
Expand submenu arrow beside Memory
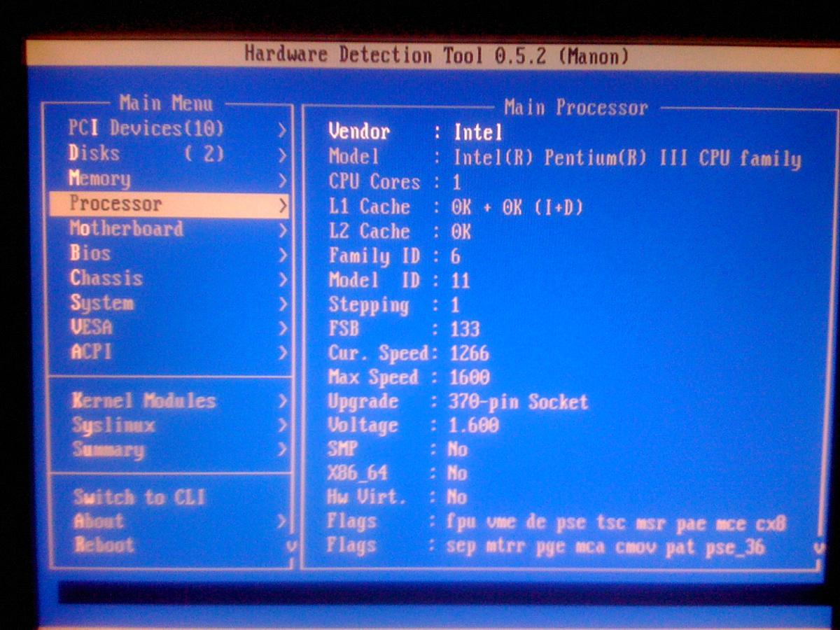pyautogui.click(x=282, y=180)
